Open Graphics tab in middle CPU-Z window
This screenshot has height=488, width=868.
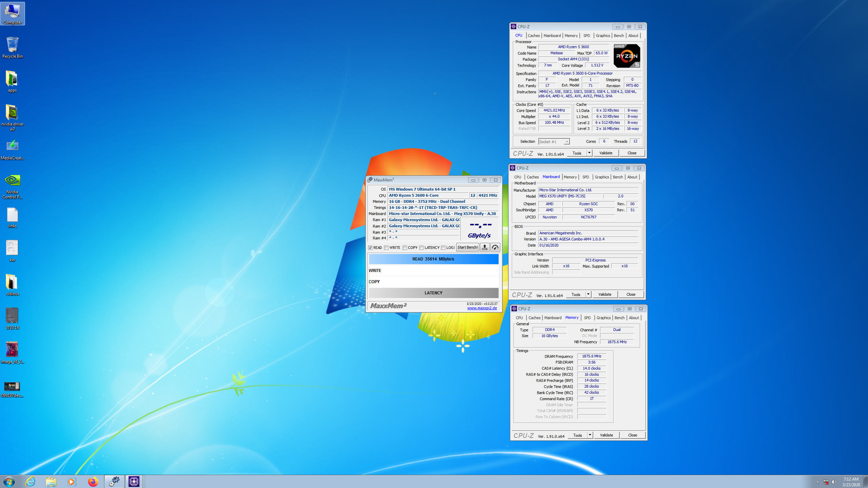[x=602, y=177]
